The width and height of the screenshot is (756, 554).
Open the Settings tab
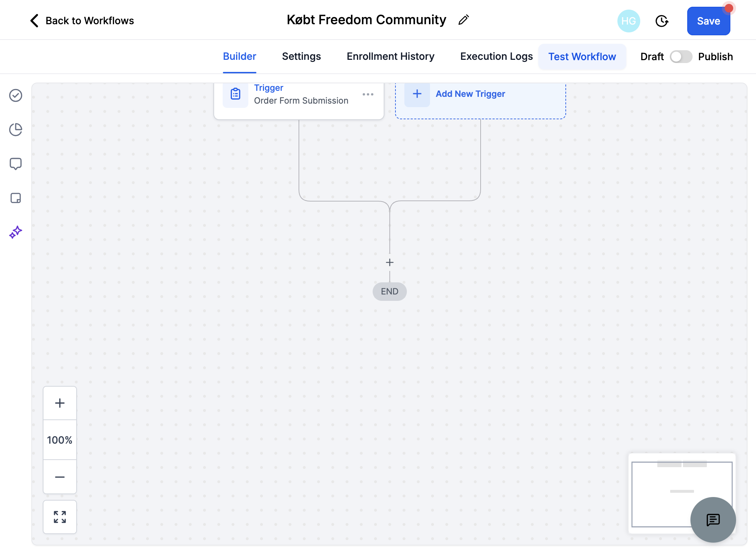(x=301, y=57)
